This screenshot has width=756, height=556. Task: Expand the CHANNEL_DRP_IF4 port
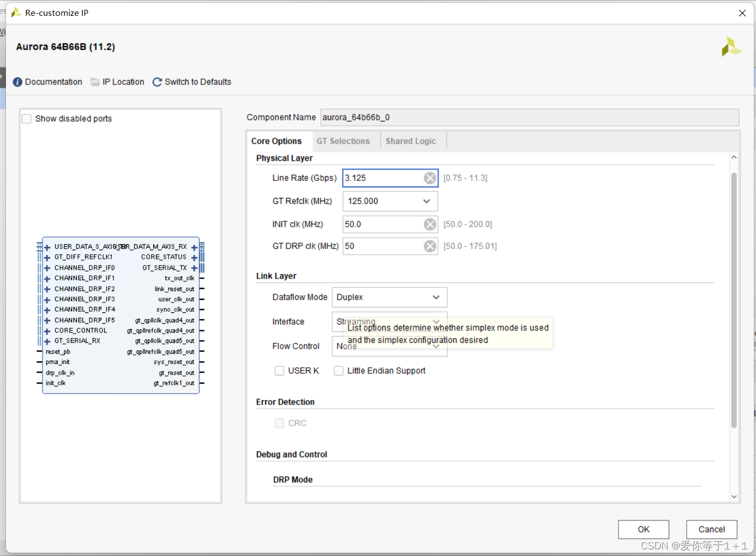pyautogui.click(x=47, y=310)
